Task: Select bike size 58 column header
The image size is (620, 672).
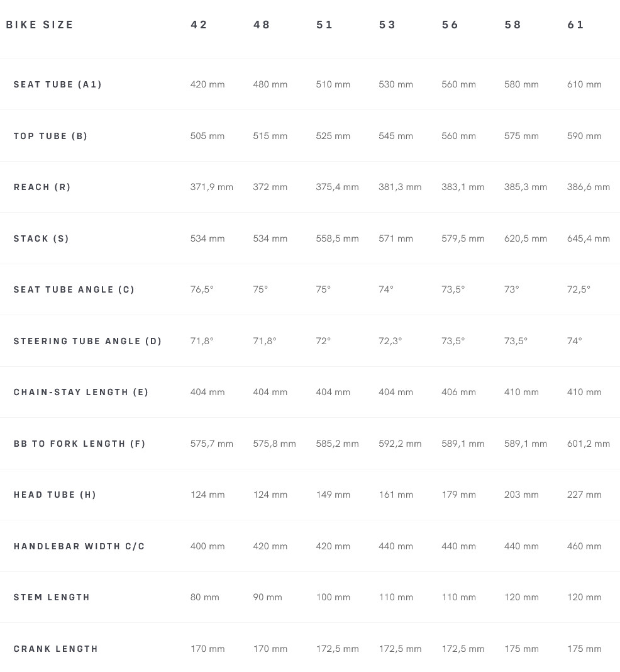Action: [513, 25]
